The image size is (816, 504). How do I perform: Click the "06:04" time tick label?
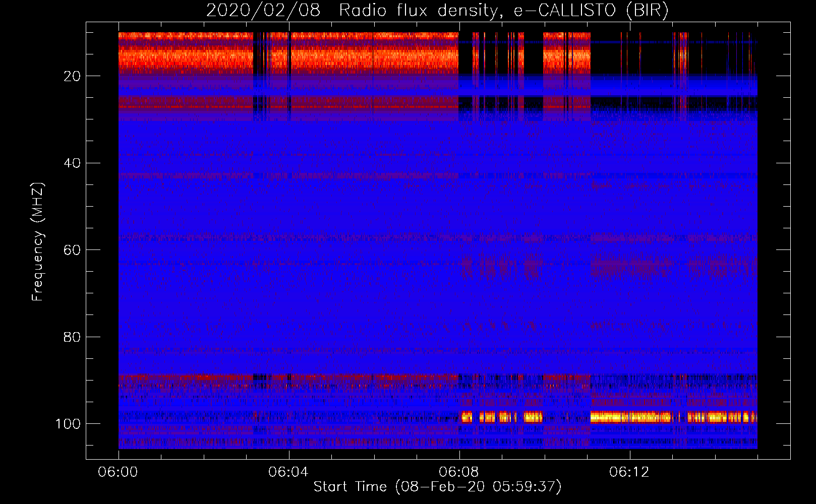coord(288,472)
